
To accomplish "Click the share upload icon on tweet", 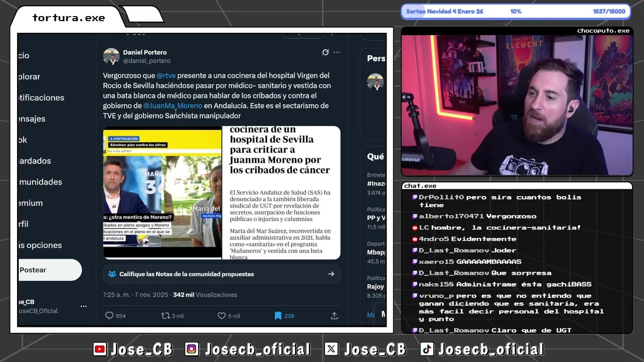I will pyautogui.click(x=334, y=316).
